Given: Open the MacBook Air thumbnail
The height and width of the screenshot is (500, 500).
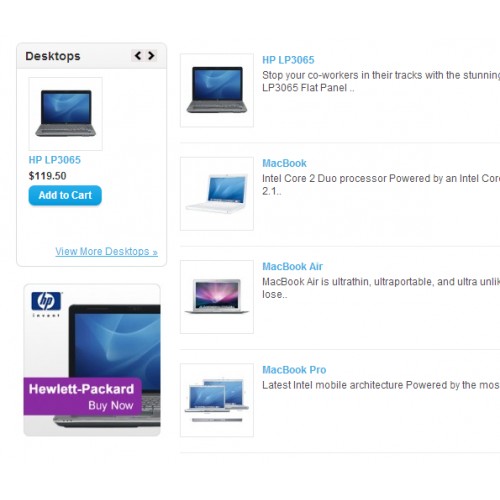Looking at the screenshot, I should coord(217,297).
